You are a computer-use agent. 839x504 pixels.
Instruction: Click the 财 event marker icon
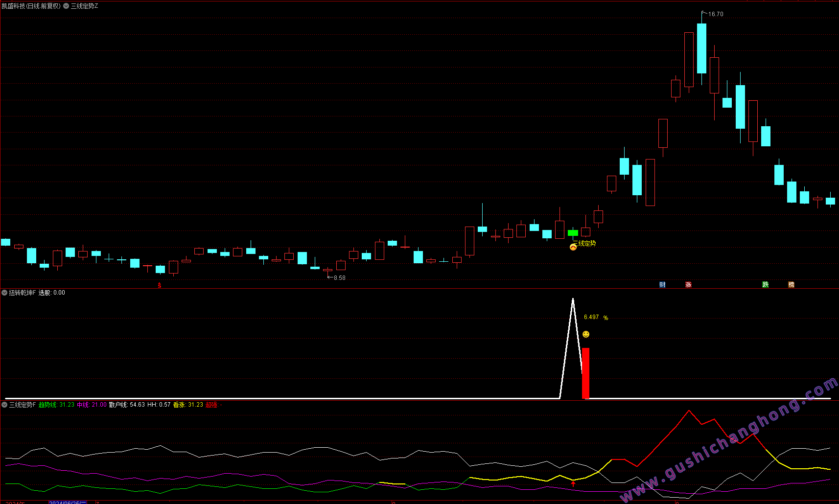point(662,285)
